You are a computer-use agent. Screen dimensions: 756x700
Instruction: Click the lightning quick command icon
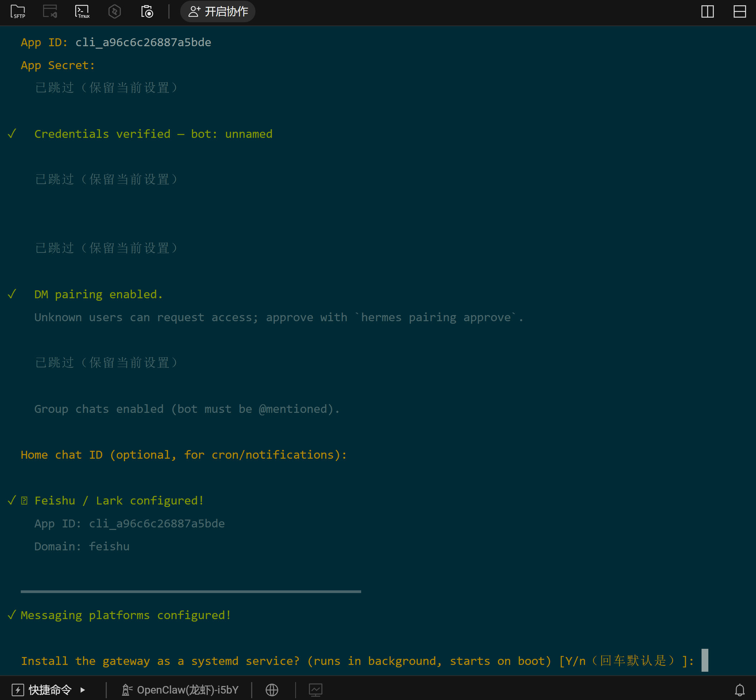[18, 690]
